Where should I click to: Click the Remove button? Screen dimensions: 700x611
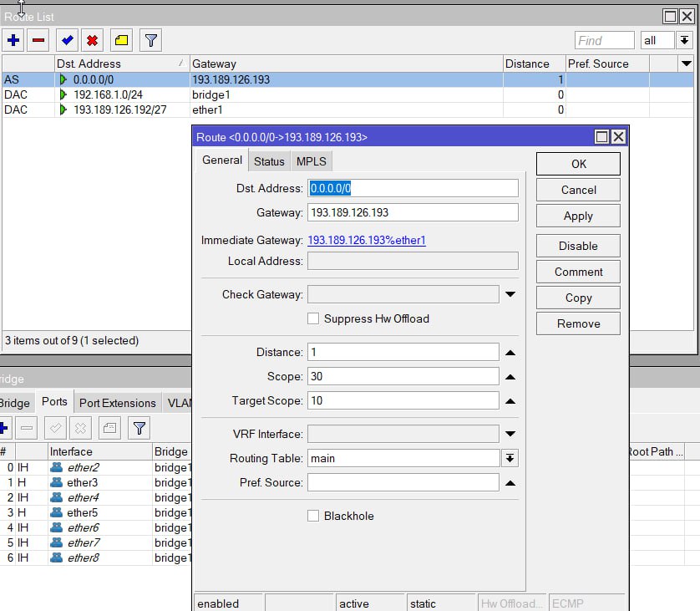click(578, 323)
